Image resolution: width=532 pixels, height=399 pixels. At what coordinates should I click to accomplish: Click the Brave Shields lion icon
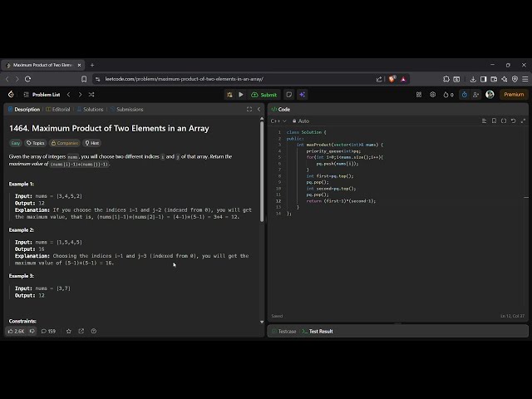(x=392, y=79)
